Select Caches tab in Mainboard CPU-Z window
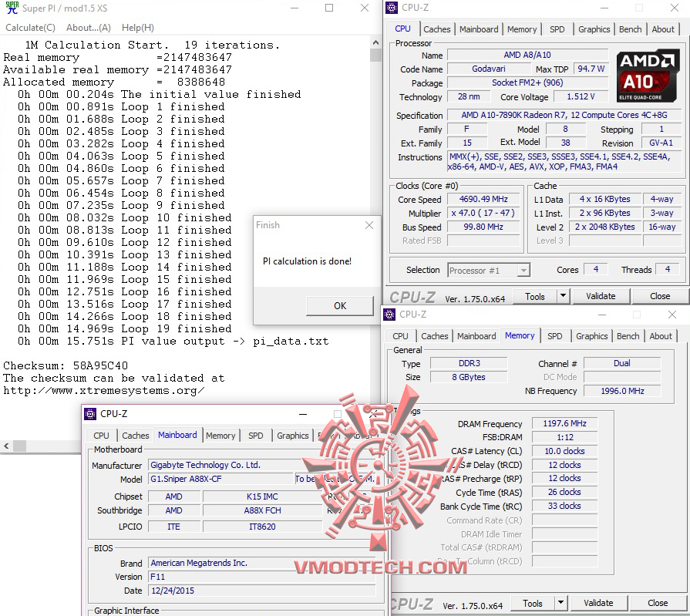690x616 pixels. tap(135, 436)
